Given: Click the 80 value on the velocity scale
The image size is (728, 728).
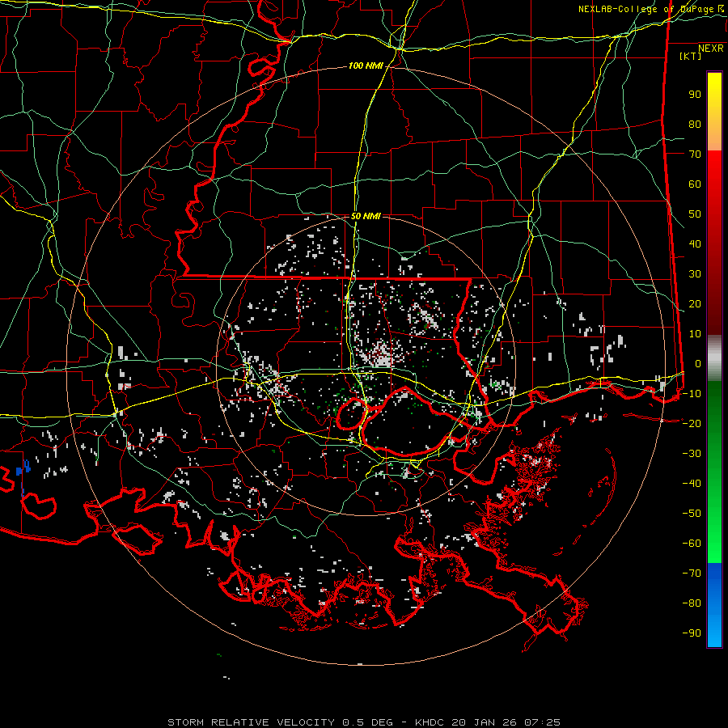Looking at the screenshot, I should point(695,125).
